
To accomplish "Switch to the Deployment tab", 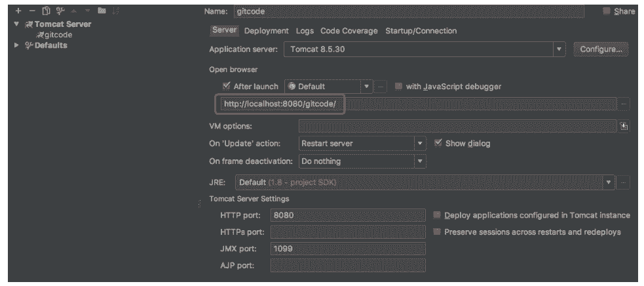I will (266, 31).
